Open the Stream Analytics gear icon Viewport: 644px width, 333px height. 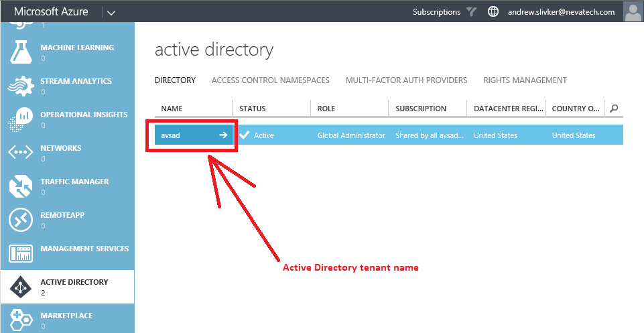click(21, 86)
